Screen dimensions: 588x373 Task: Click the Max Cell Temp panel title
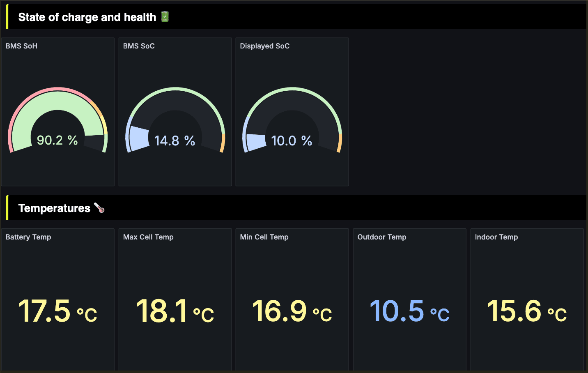148,237
